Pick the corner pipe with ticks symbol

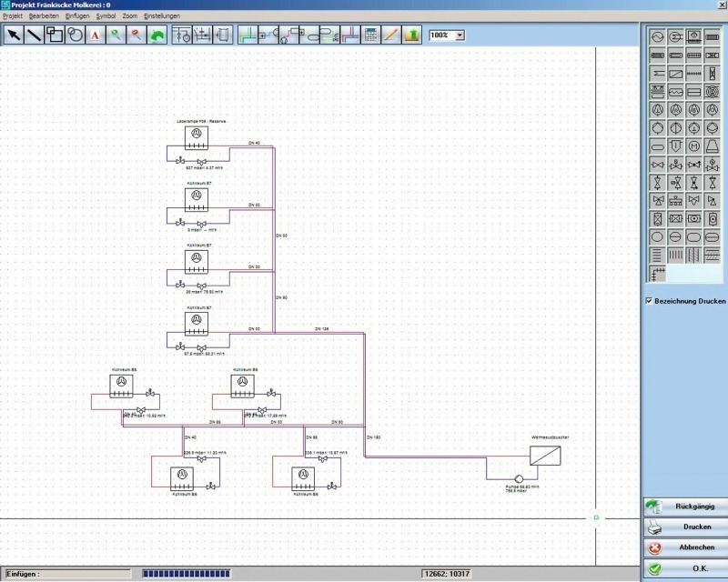pyautogui.click(x=657, y=274)
